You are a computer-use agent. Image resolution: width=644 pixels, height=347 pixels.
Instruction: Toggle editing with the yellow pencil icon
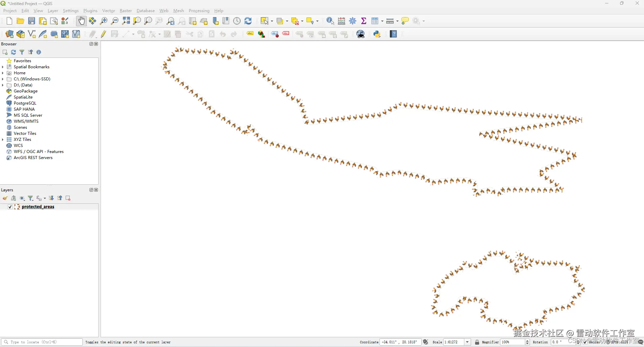103,34
